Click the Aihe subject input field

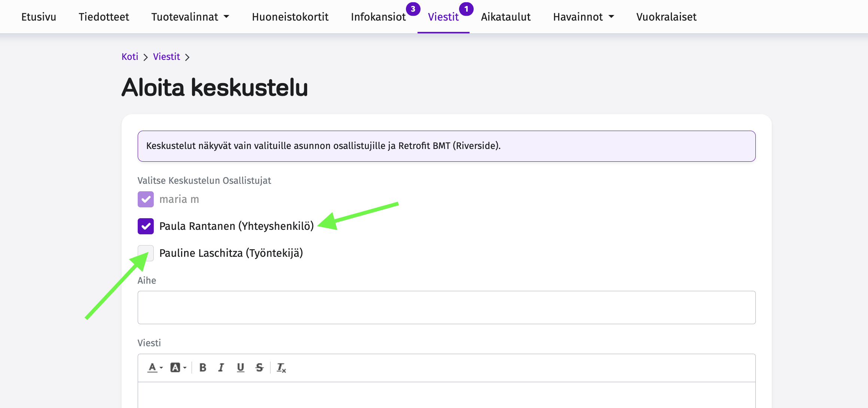[x=446, y=307]
